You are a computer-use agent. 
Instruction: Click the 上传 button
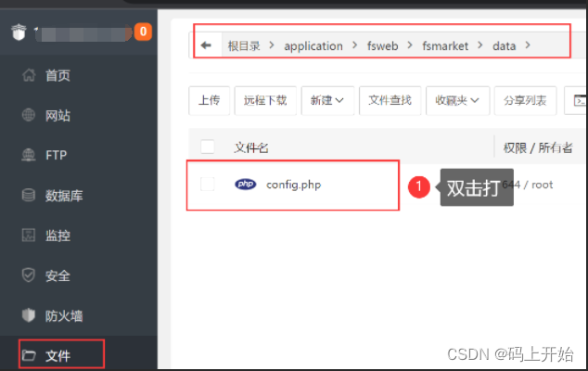pyautogui.click(x=210, y=100)
